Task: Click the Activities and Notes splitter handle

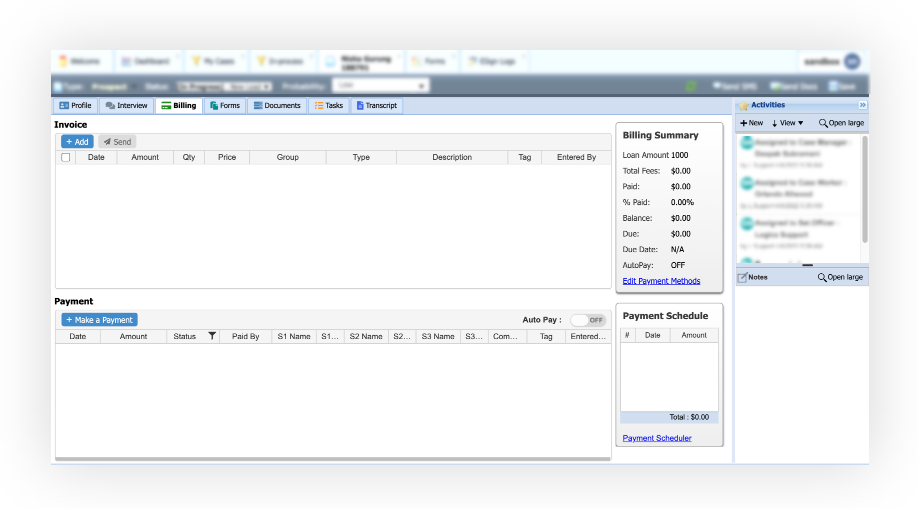Action: [x=807, y=265]
